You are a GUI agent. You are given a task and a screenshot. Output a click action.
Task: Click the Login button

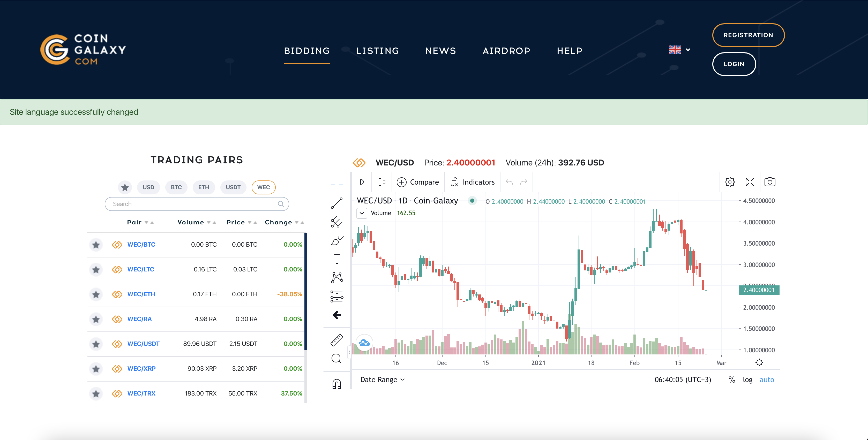(734, 64)
